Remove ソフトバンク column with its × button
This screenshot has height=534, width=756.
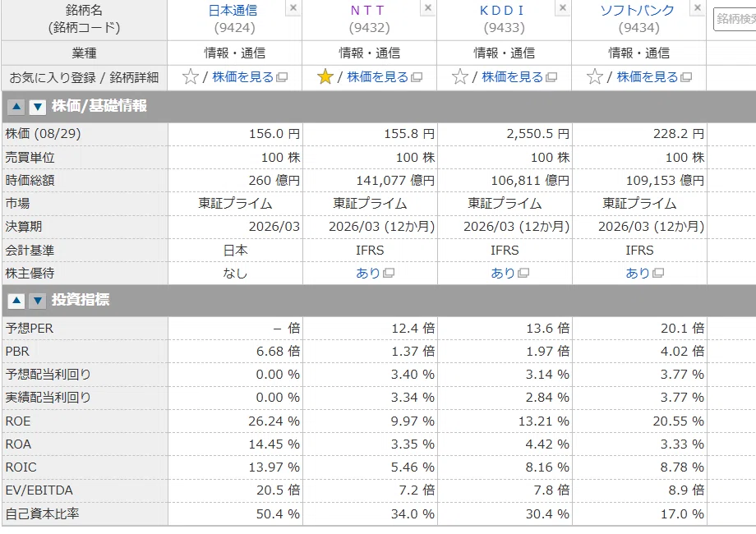point(697,8)
